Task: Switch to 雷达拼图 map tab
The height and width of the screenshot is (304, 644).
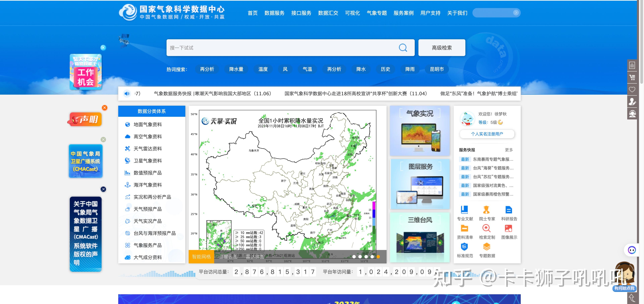Action: pos(255,257)
